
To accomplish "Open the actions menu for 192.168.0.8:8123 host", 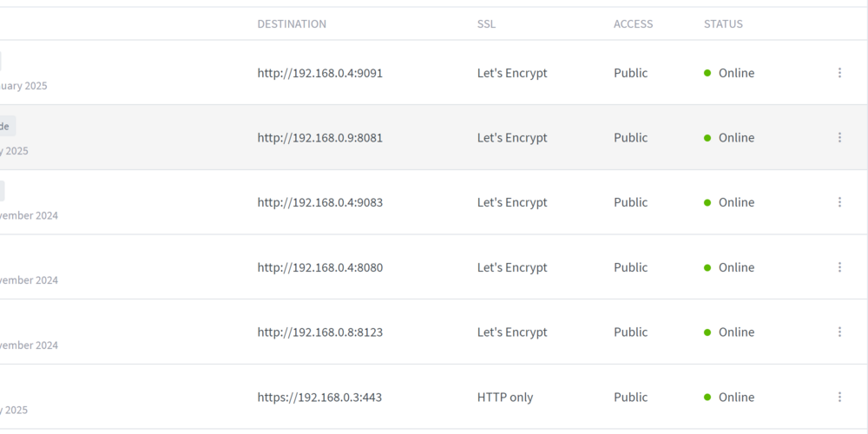I will point(839,332).
